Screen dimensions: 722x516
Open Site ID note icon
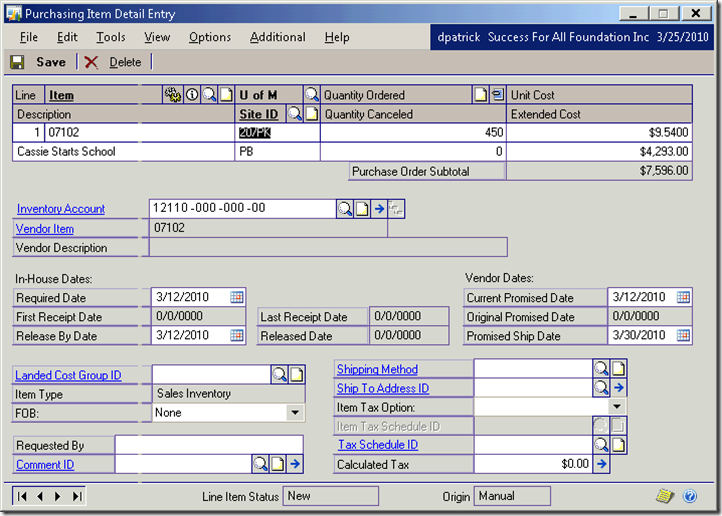click(312, 114)
